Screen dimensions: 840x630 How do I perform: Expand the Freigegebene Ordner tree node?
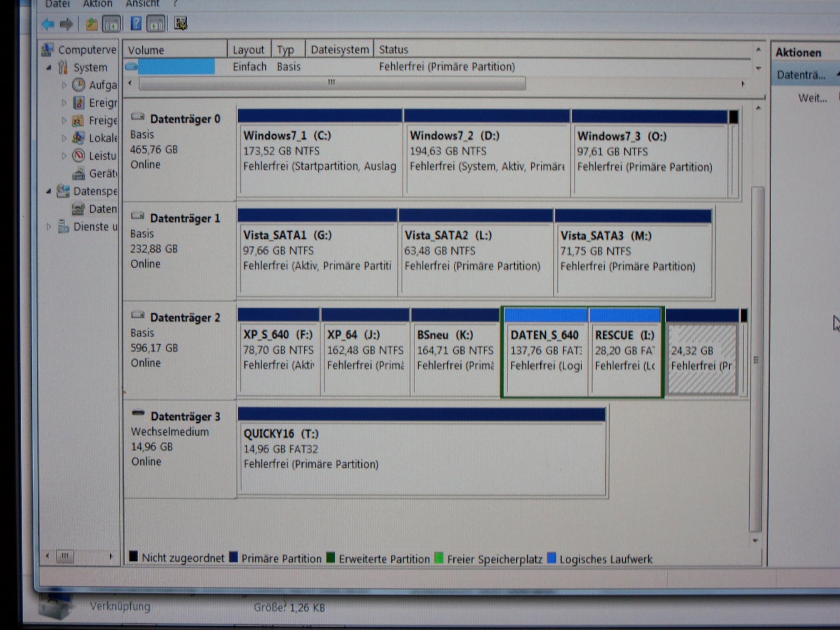coord(64,120)
